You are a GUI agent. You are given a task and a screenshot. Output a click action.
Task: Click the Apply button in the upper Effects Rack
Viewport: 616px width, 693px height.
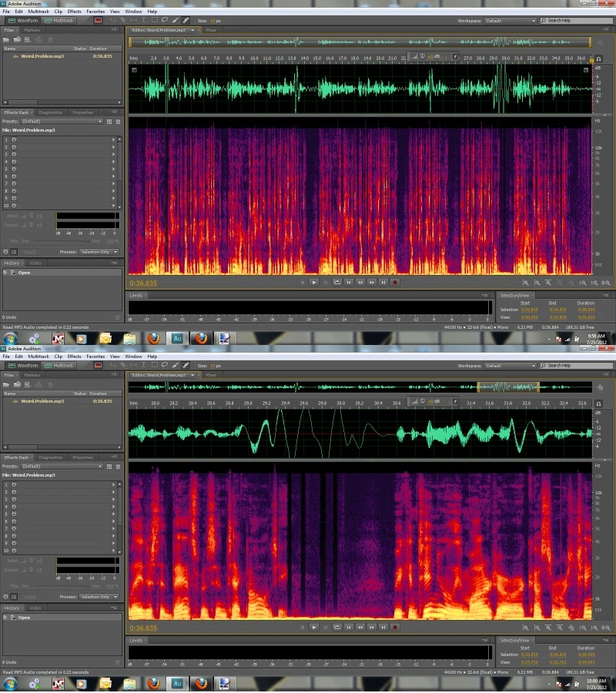(30, 252)
